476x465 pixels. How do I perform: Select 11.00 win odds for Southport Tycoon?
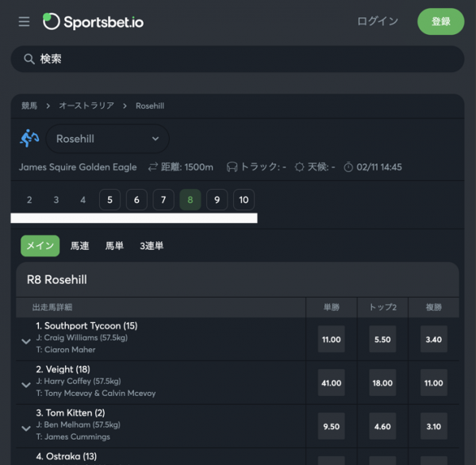coord(331,339)
